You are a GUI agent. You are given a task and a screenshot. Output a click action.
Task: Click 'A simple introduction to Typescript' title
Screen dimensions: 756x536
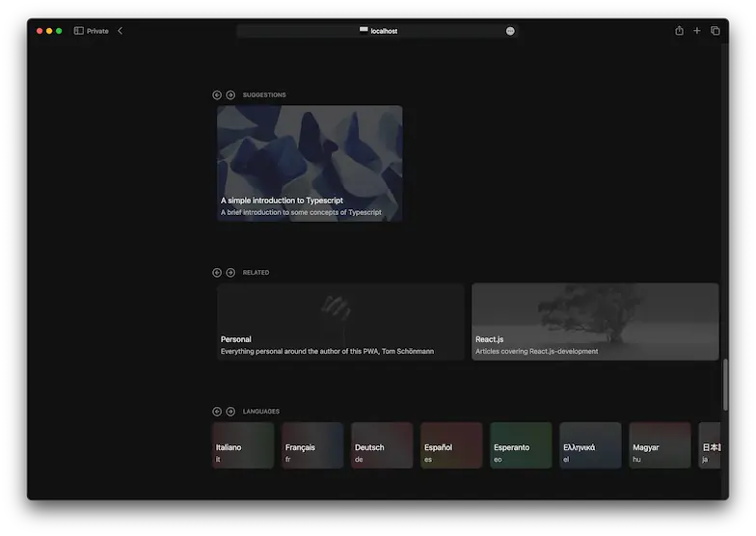click(282, 201)
